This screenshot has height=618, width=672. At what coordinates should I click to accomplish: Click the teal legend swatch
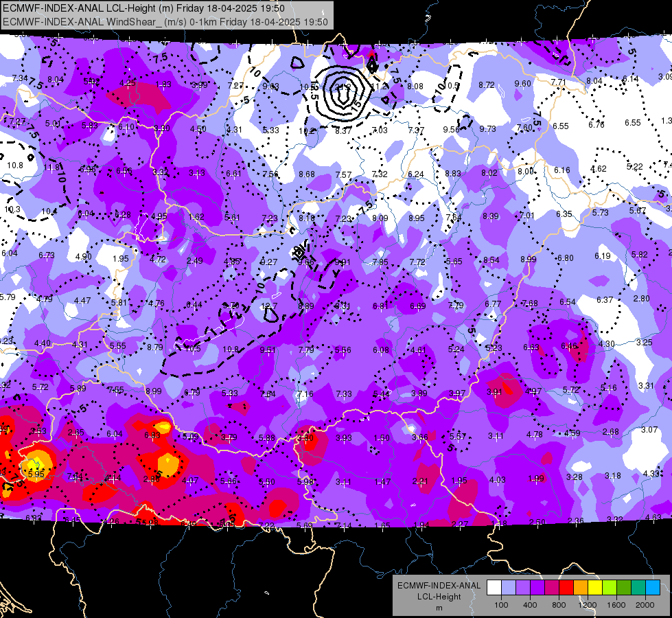click(x=638, y=588)
